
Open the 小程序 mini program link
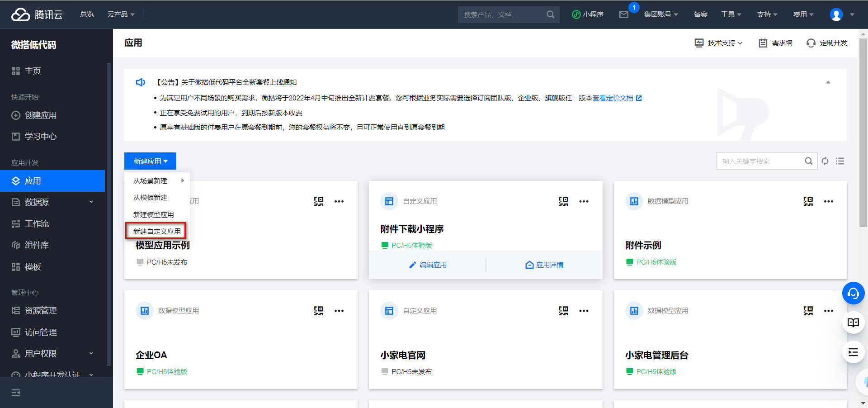tap(588, 14)
